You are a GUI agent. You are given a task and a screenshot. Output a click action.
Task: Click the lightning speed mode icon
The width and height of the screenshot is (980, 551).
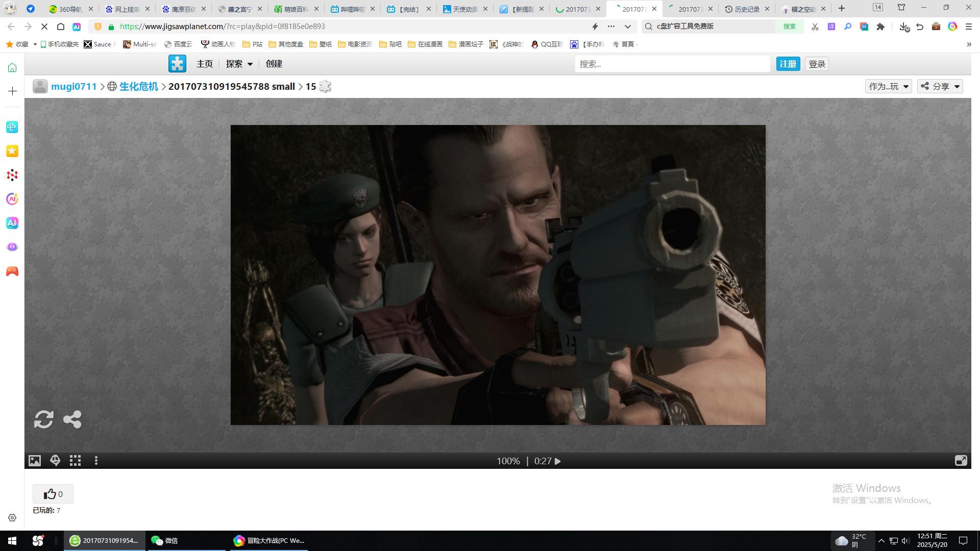point(595,27)
